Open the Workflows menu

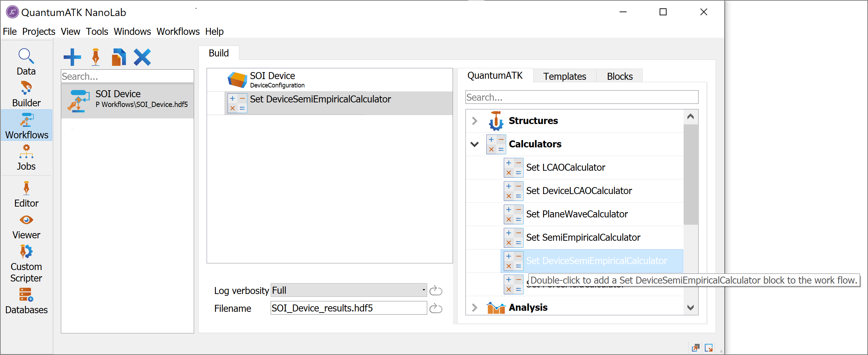pos(178,31)
